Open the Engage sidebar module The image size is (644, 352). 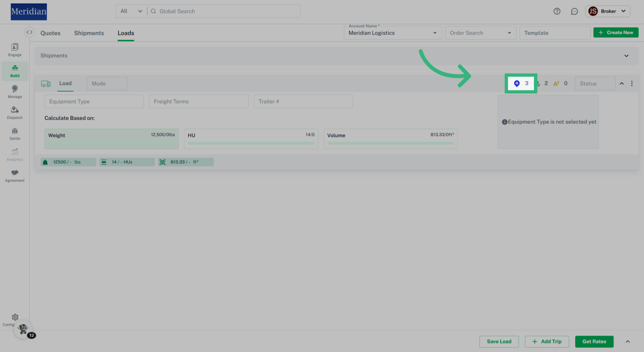pos(15,50)
